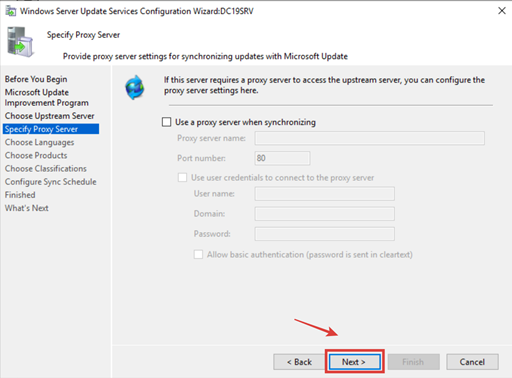Cancel the configuration wizard
Image resolution: width=512 pixels, height=378 pixels.
[x=472, y=362]
